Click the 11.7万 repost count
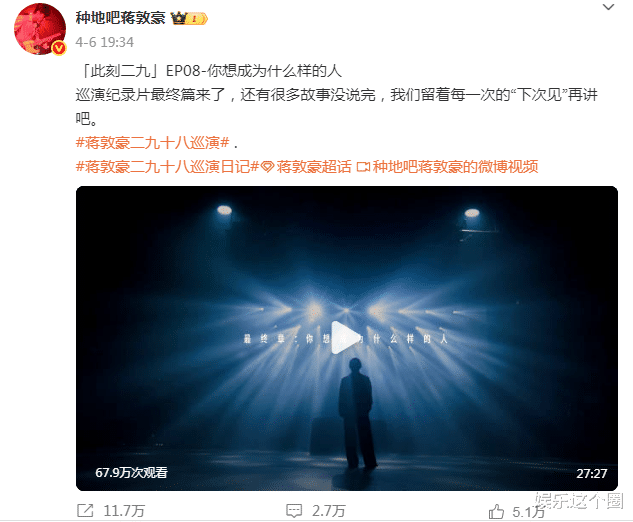633x522 pixels. click(x=124, y=511)
